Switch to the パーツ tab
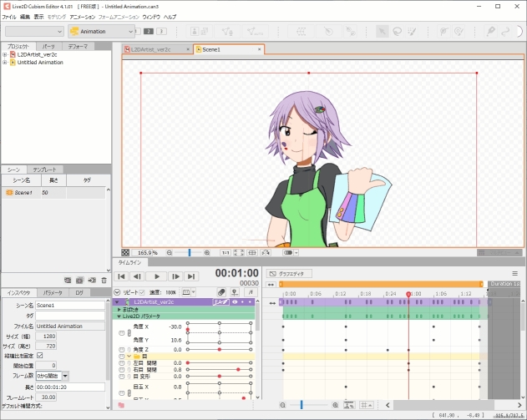 point(48,47)
